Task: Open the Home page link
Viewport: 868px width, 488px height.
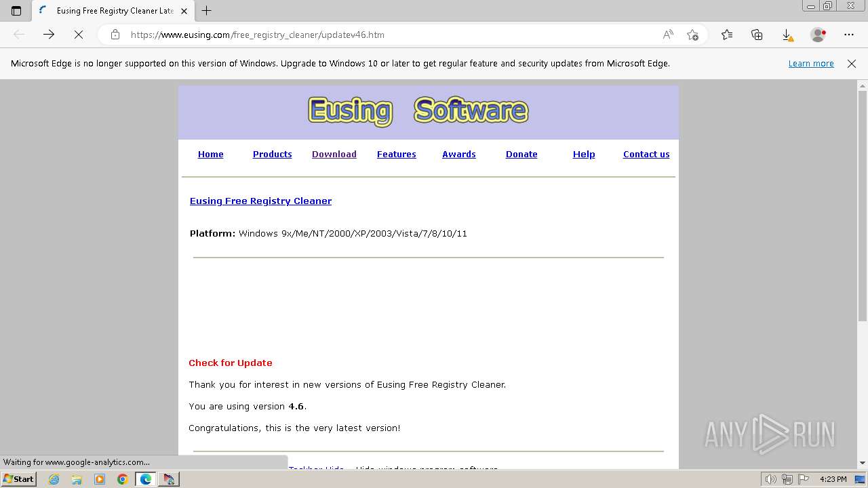Action: tap(210, 154)
